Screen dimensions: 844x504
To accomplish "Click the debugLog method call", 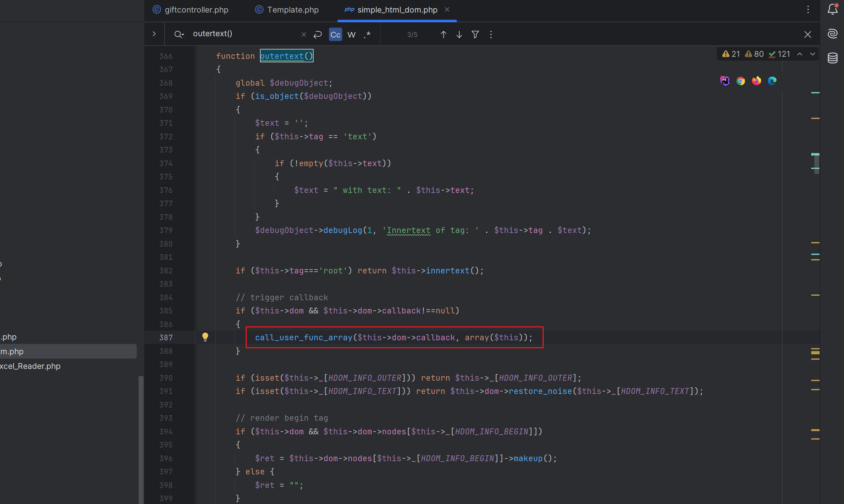I will tap(343, 230).
